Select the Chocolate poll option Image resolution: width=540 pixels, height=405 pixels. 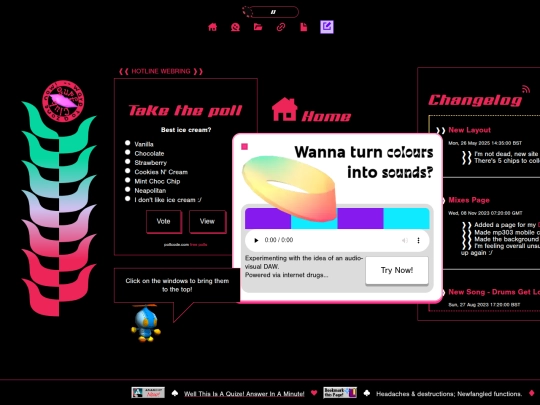click(128, 152)
